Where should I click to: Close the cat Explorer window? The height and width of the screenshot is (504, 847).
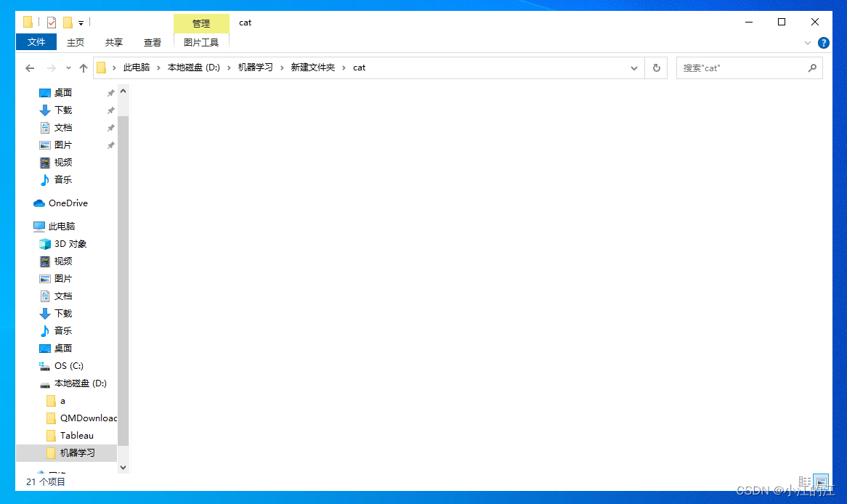(x=815, y=22)
